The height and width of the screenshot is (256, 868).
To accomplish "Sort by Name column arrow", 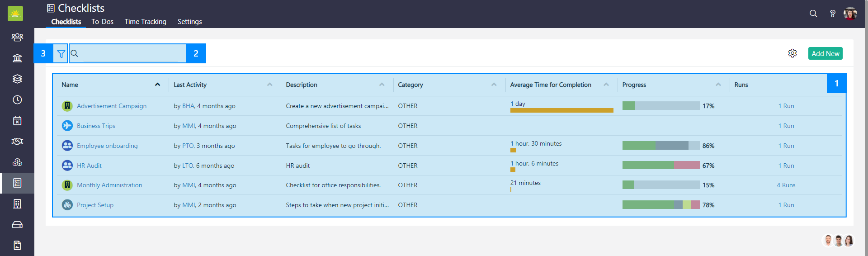I will pyautogui.click(x=157, y=85).
